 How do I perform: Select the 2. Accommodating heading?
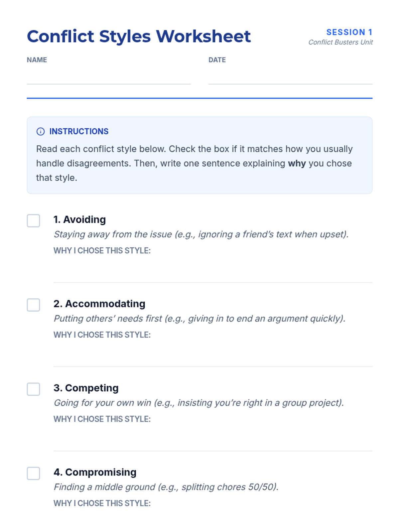(x=99, y=304)
